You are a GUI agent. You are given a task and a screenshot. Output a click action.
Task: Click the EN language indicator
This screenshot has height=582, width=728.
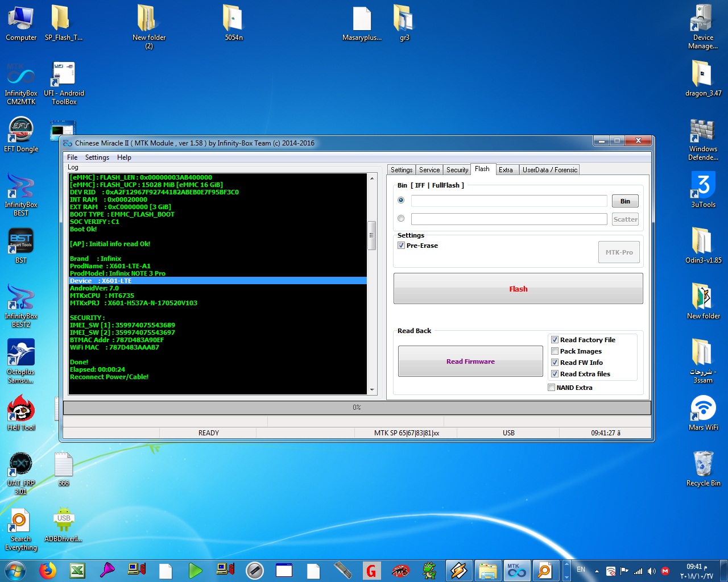(581, 569)
